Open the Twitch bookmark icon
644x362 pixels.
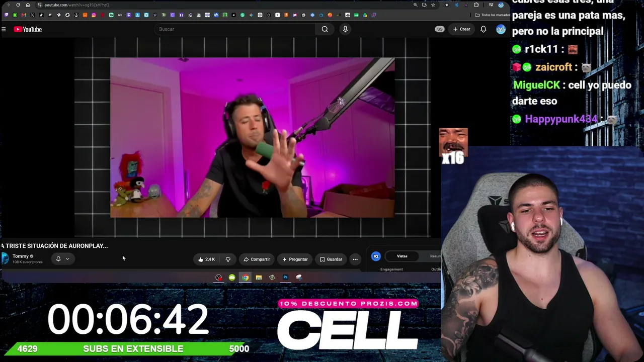(x=6, y=15)
